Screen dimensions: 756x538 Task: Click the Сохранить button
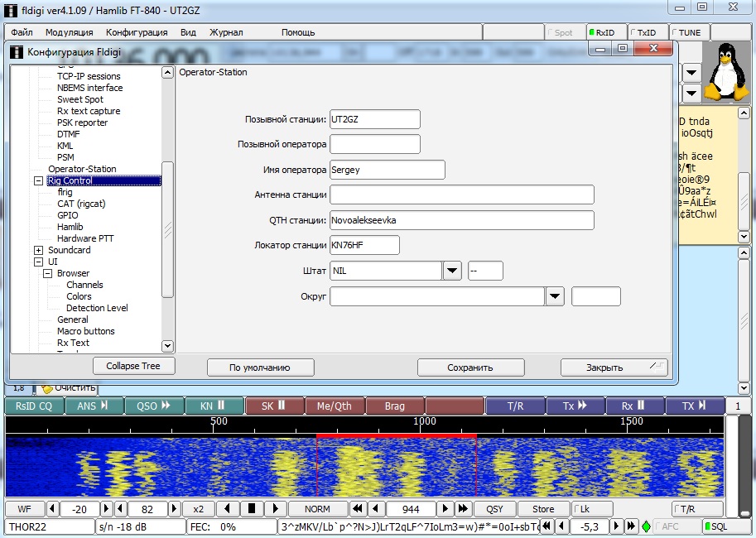pos(470,367)
